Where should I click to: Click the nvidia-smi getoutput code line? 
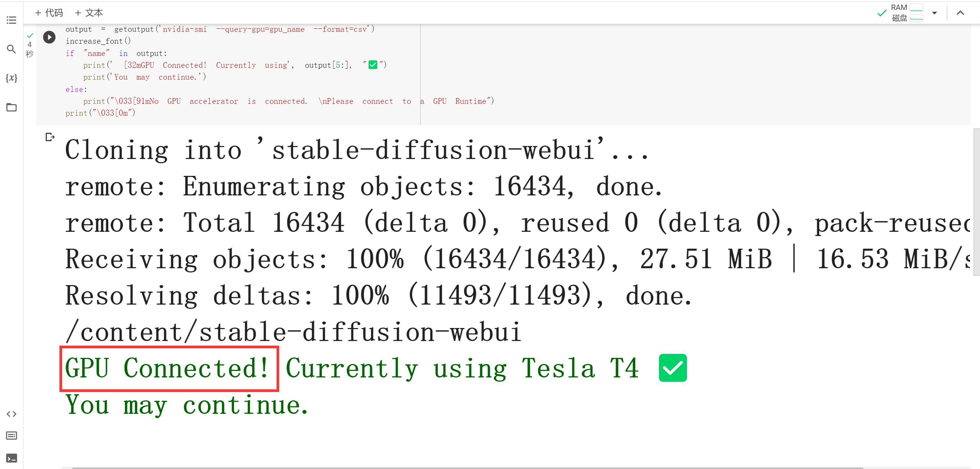220,29
